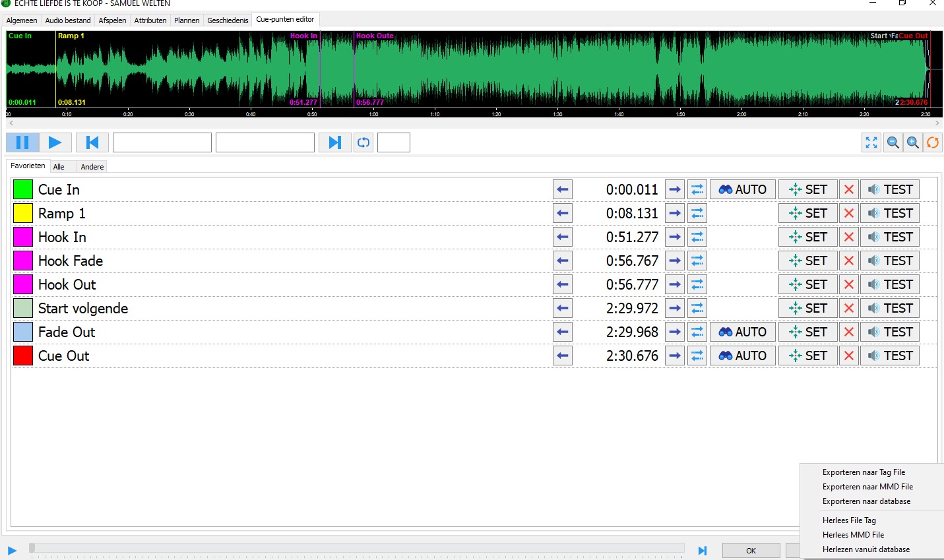Click the swap icon in the Start volgende row

coord(697,309)
